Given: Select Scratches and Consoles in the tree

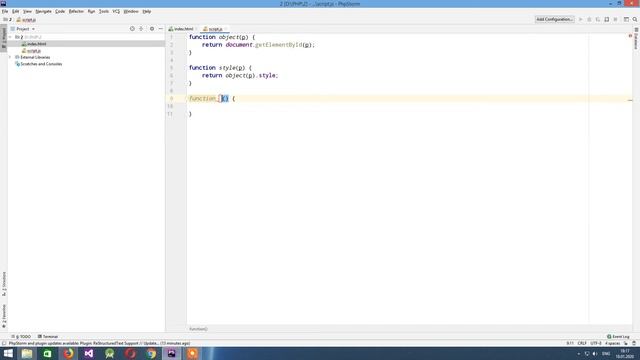Looking at the screenshot, I should click(38, 64).
